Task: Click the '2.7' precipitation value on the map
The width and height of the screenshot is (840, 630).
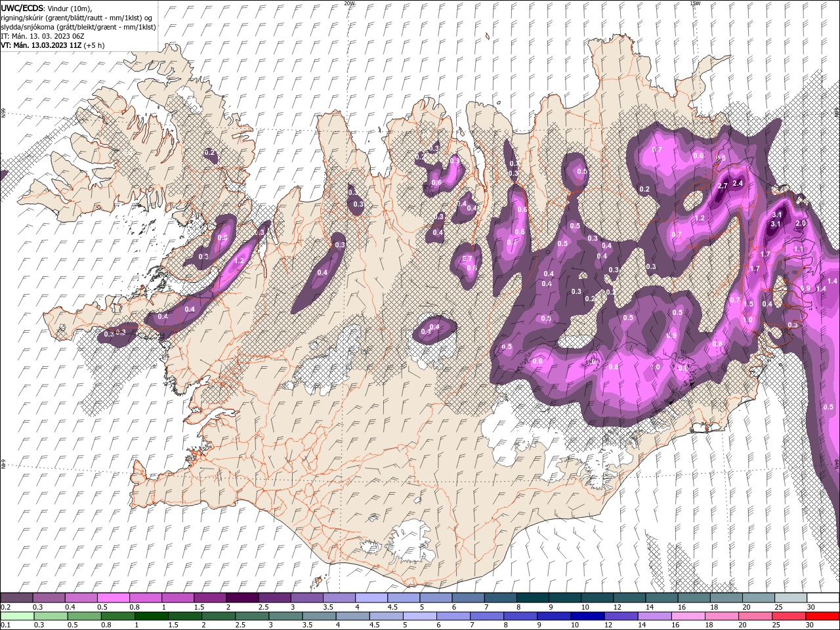Action: point(723,186)
